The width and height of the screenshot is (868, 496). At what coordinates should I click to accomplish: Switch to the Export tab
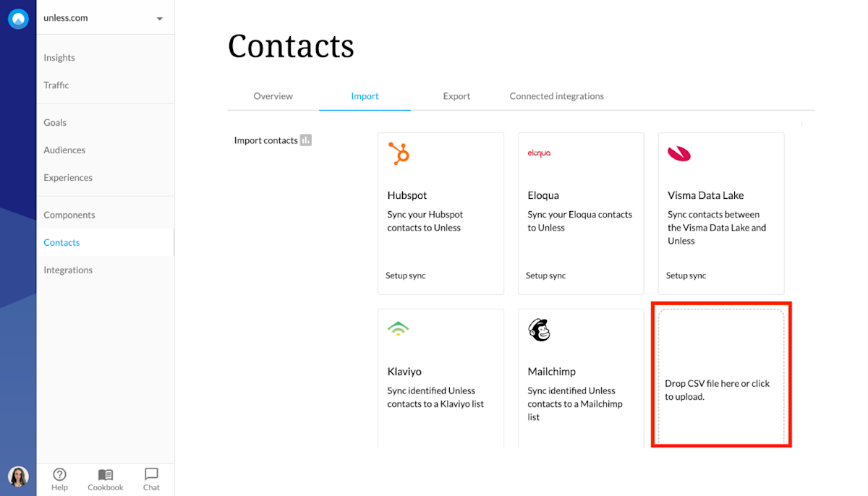pyautogui.click(x=456, y=95)
